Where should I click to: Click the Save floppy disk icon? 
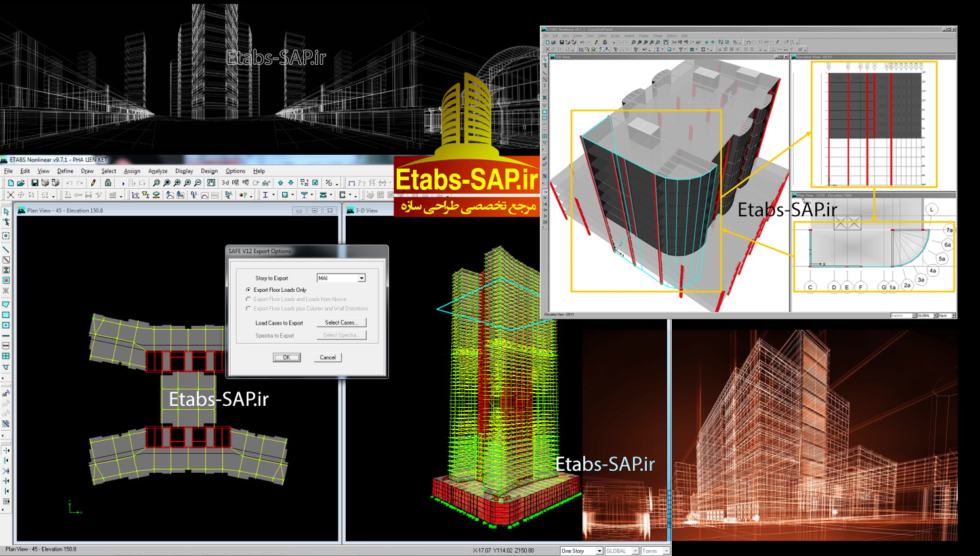(x=35, y=183)
